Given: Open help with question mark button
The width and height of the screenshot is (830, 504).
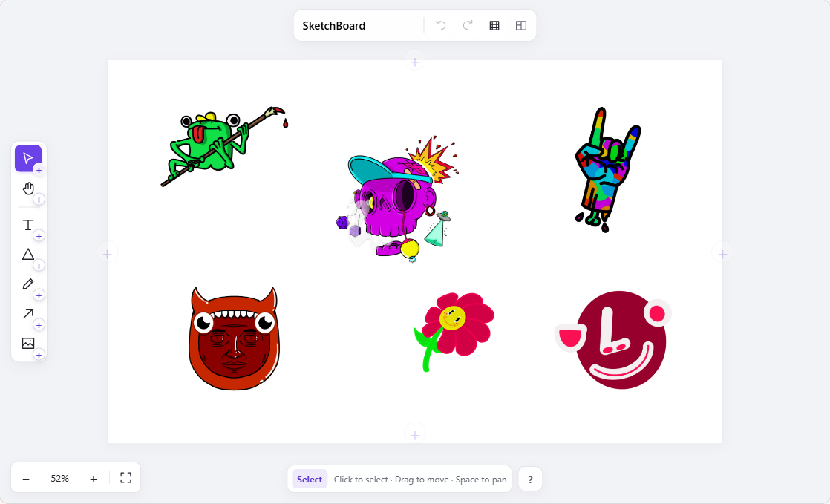Looking at the screenshot, I should pos(530,480).
